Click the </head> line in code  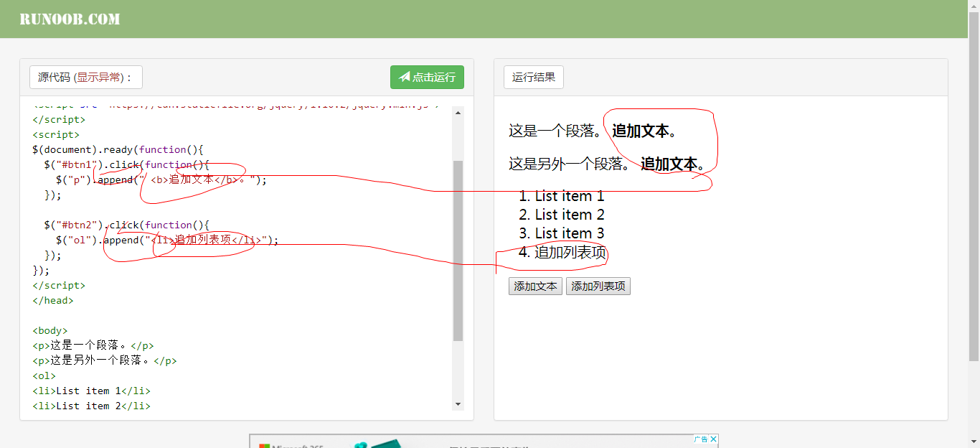tap(53, 300)
